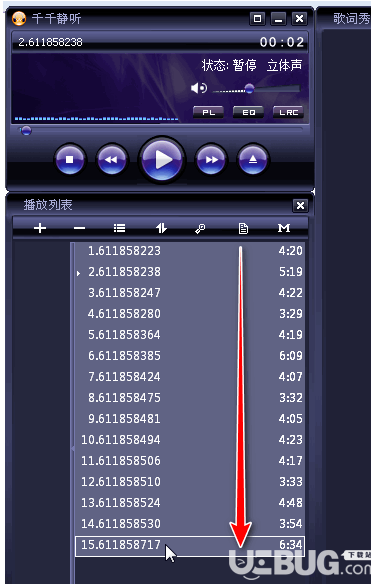Viewport: 378px width, 584px height.
Task: Select track 15.611858717
Action: 190,546
